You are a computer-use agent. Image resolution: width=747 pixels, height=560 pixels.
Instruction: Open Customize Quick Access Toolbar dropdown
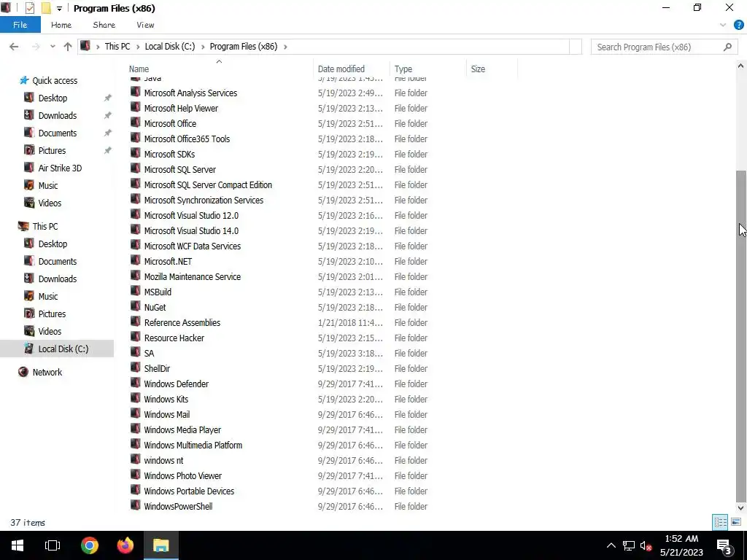coord(59,9)
